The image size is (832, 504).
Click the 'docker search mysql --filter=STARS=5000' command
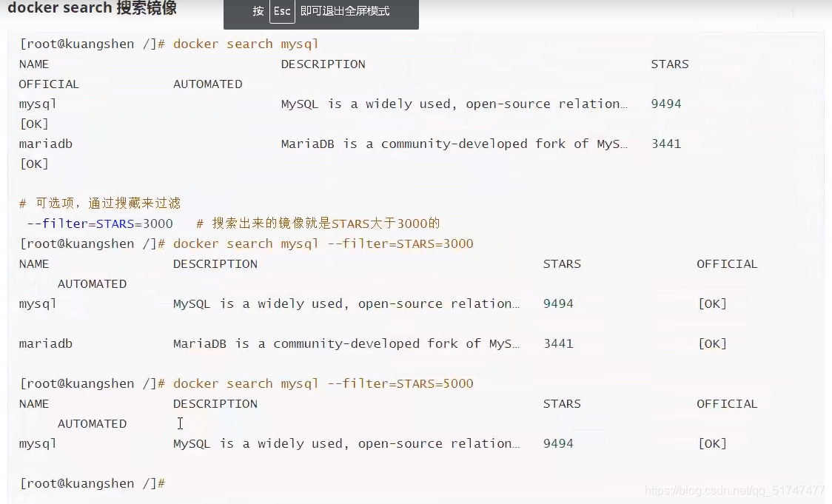(x=323, y=383)
